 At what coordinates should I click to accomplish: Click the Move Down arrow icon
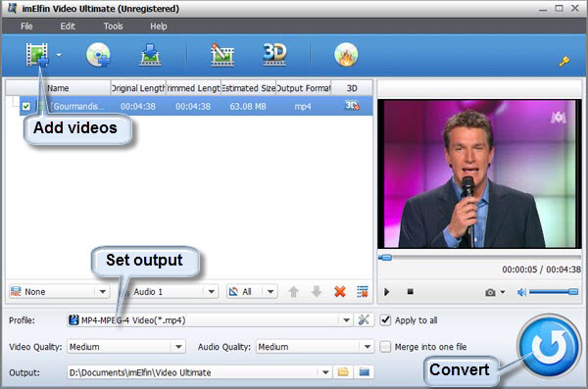pos(317,291)
